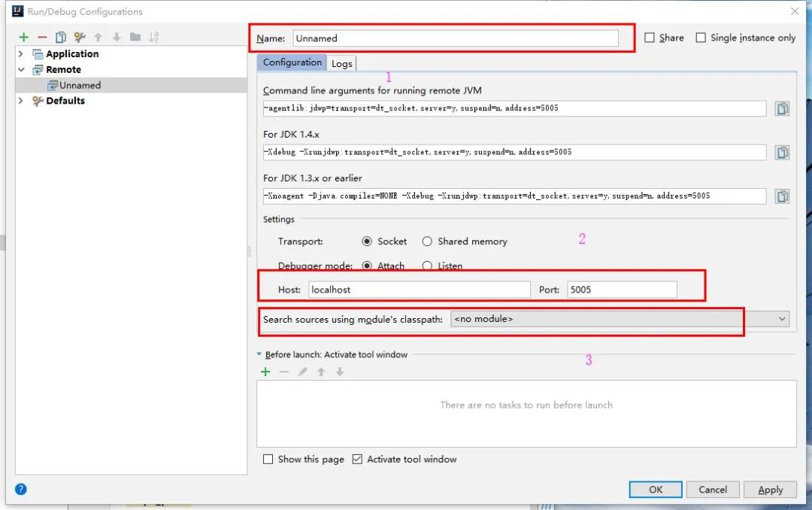The height and width of the screenshot is (510, 812).
Task: Select the Application tree item
Action: click(72, 54)
